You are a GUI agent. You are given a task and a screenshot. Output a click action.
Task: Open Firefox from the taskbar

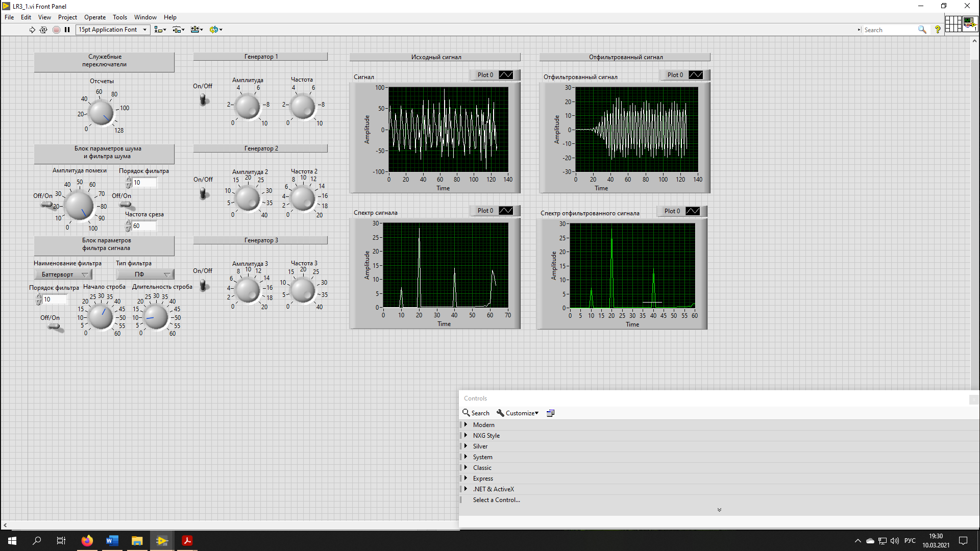pos(87,541)
